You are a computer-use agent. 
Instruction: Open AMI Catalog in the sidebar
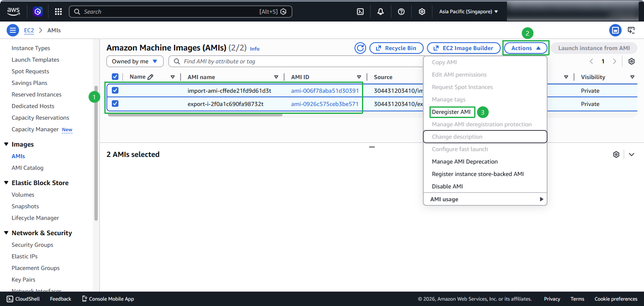point(27,168)
